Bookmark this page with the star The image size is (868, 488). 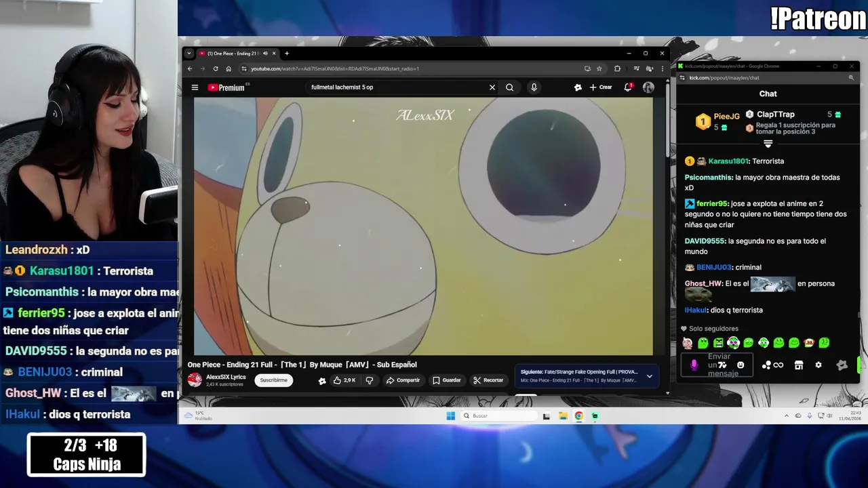point(599,68)
